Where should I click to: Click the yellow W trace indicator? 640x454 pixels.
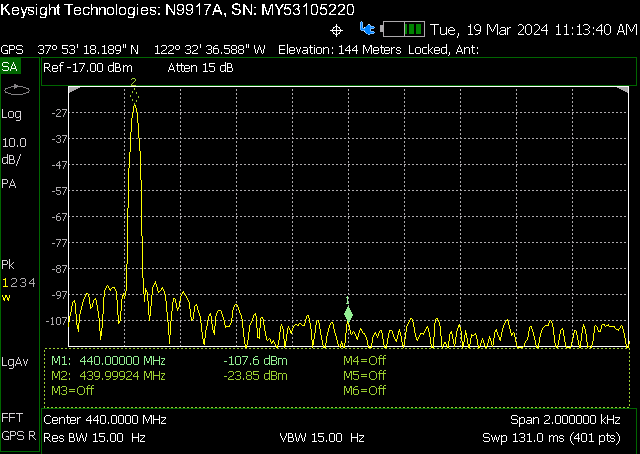coord(6,298)
